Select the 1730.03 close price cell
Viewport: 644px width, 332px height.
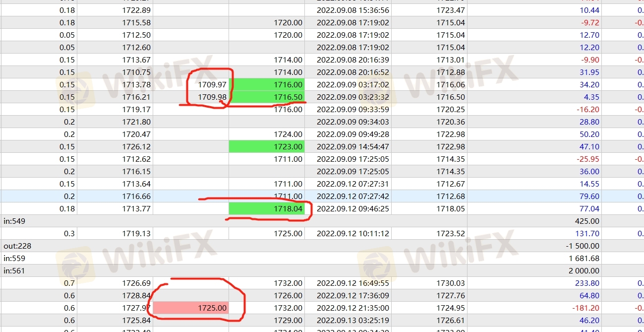tap(451, 283)
